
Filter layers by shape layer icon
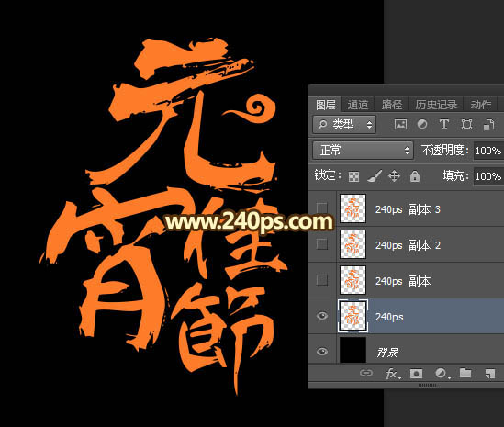click(x=466, y=124)
